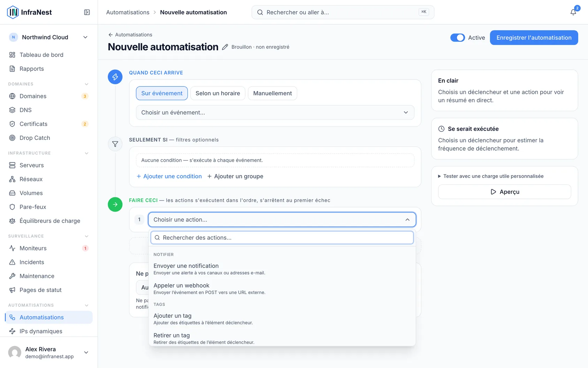588x368 pixels.
Task: Click the Moniteurs badge showing 1
Action: [x=85, y=248]
